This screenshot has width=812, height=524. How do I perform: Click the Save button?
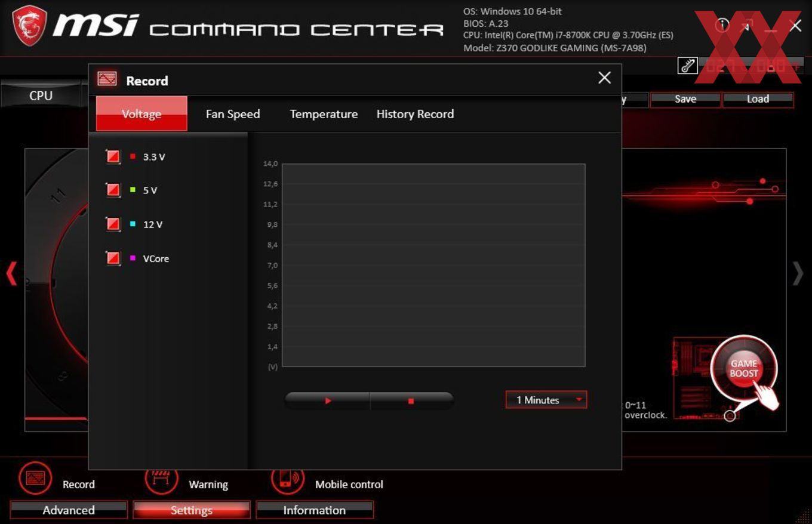pyautogui.click(x=685, y=99)
